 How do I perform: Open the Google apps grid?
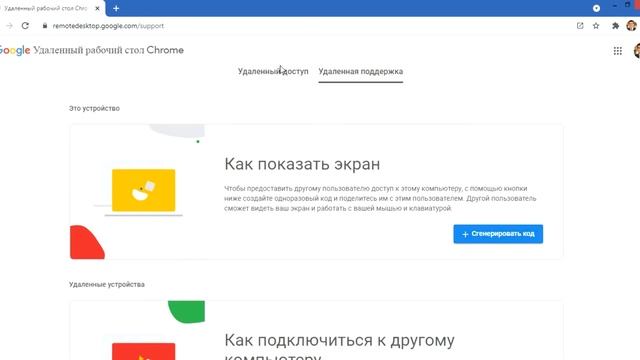(618, 51)
